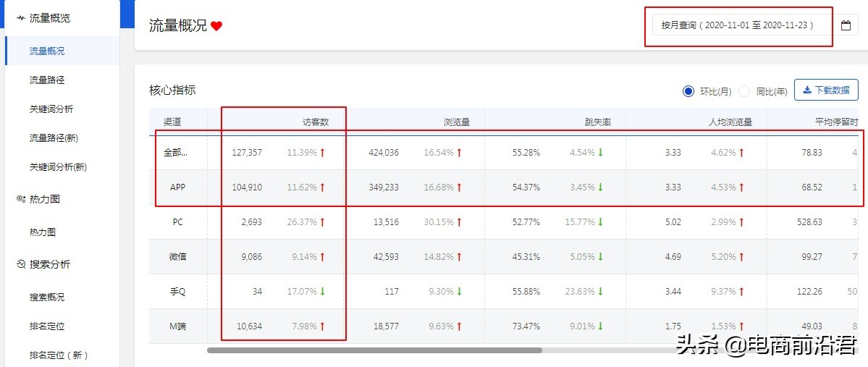Click average stay value 122.26
The height and width of the screenshot is (367, 868).
pos(809,292)
